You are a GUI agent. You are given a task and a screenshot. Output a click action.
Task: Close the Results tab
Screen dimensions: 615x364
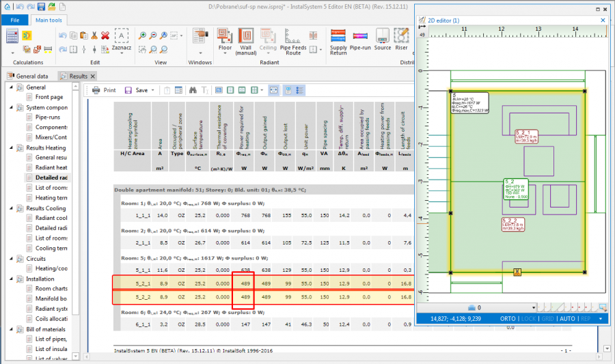tap(93, 76)
